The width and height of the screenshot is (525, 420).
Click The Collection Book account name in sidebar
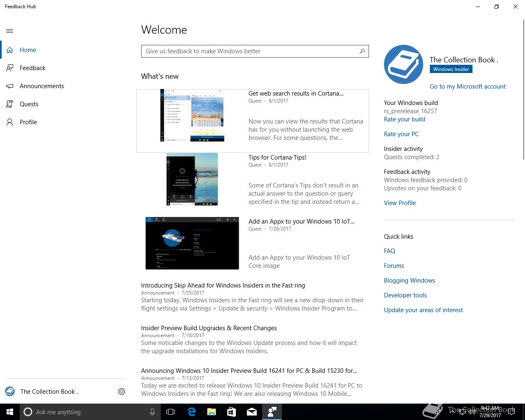(x=49, y=392)
